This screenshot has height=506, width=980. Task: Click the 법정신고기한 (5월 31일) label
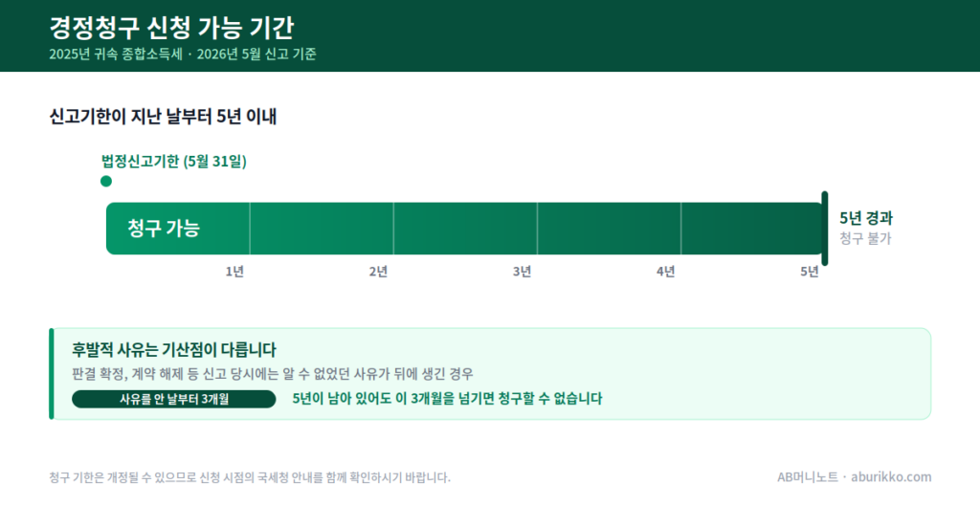coord(174,161)
